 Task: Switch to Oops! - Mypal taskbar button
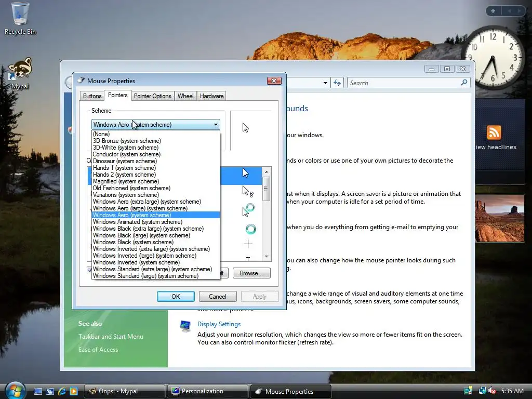click(x=125, y=391)
